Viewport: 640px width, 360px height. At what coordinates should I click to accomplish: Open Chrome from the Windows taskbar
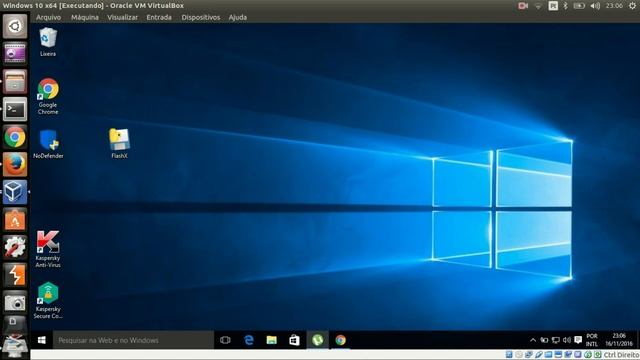pos(340,340)
